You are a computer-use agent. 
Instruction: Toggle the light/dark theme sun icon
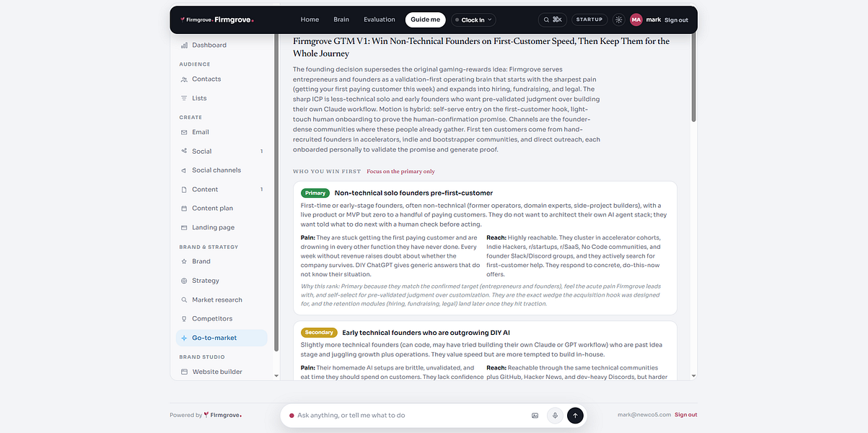(618, 19)
